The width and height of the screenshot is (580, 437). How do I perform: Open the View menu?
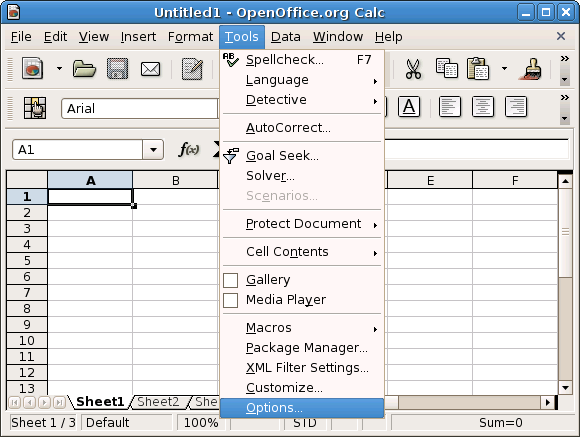point(94,37)
